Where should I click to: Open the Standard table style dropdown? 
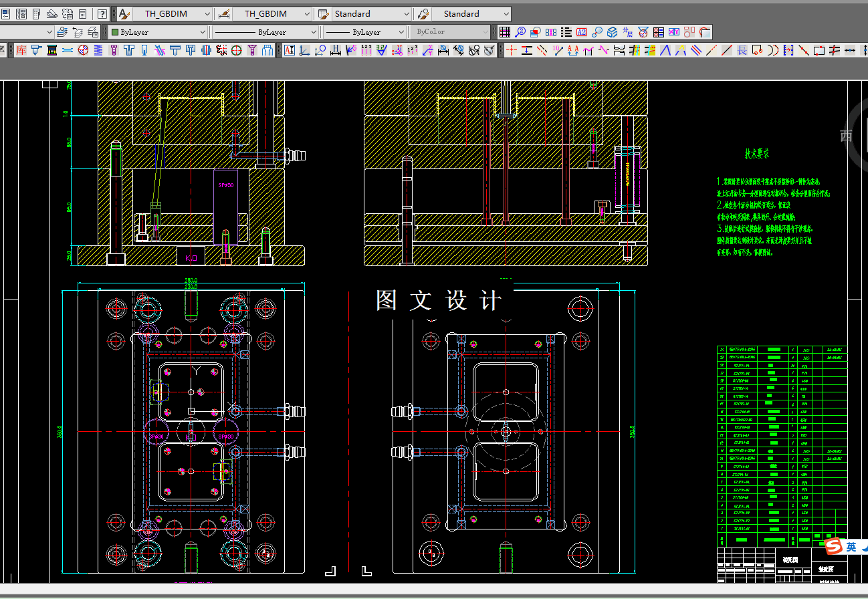click(x=371, y=13)
